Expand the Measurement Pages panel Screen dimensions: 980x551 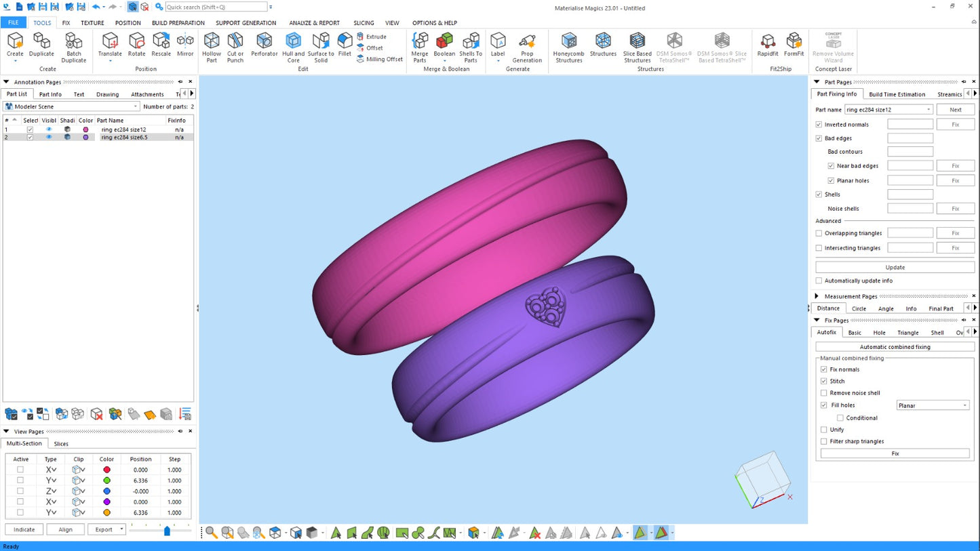pyautogui.click(x=817, y=296)
